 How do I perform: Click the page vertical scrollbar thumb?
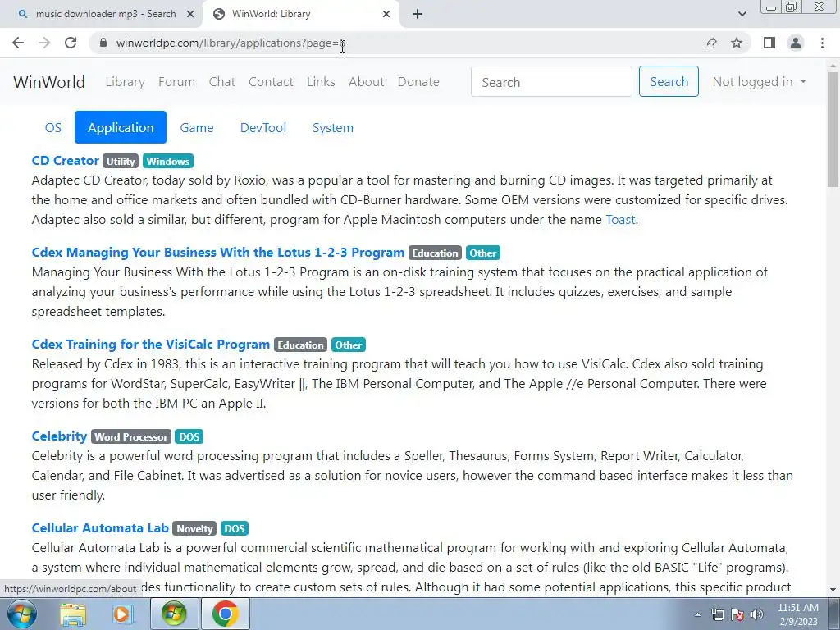(x=833, y=129)
